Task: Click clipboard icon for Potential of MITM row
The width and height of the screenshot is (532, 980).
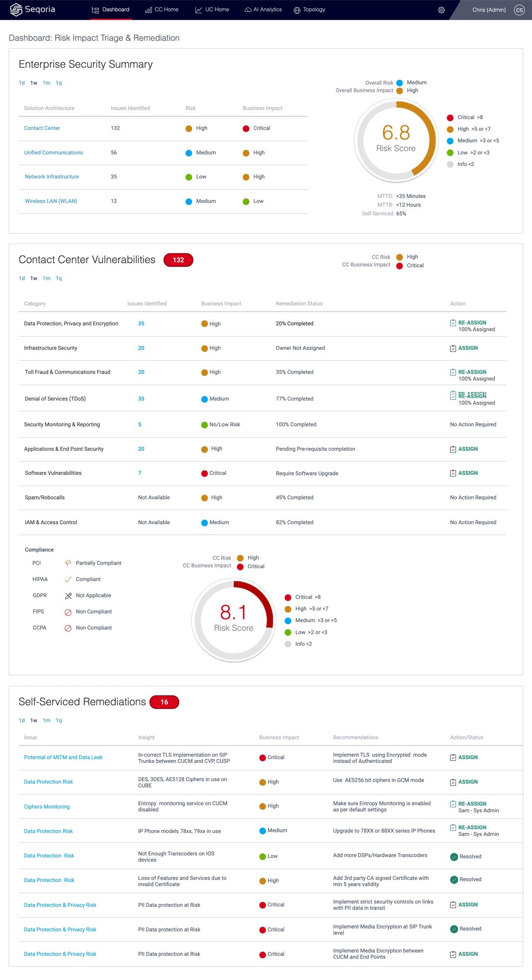Action: click(x=453, y=758)
